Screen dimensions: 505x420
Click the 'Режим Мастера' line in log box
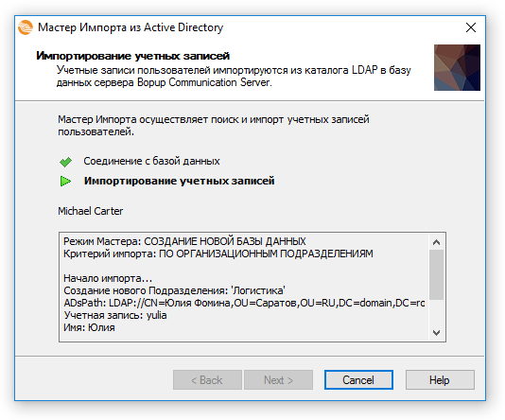[x=184, y=241]
